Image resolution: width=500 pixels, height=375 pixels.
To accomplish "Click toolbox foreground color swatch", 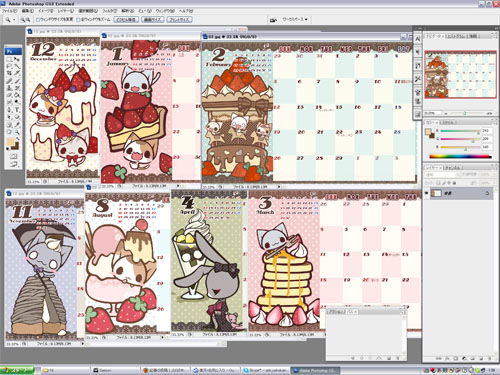I will pos(11,141).
